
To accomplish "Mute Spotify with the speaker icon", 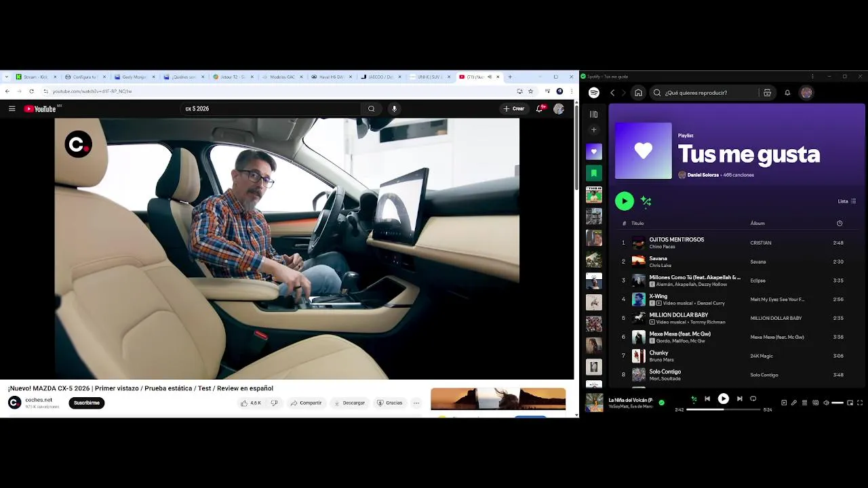I will tap(826, 403).
